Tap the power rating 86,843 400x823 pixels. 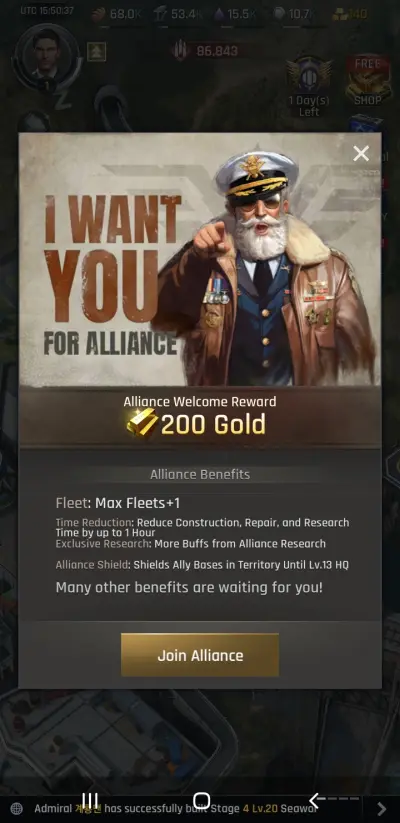point(206,51)
